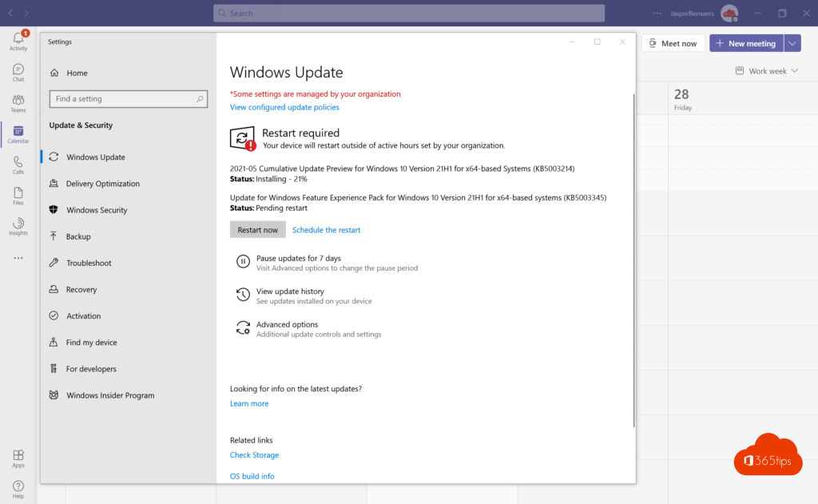Click the Windows Insider Program cat icon
Viewport: 818px width, 504px height.
[54, 395]
